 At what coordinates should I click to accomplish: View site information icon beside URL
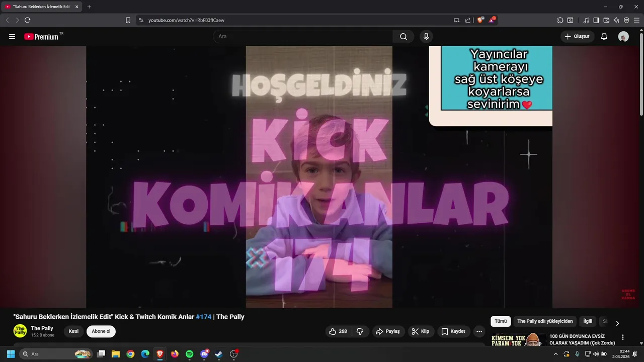141,20
